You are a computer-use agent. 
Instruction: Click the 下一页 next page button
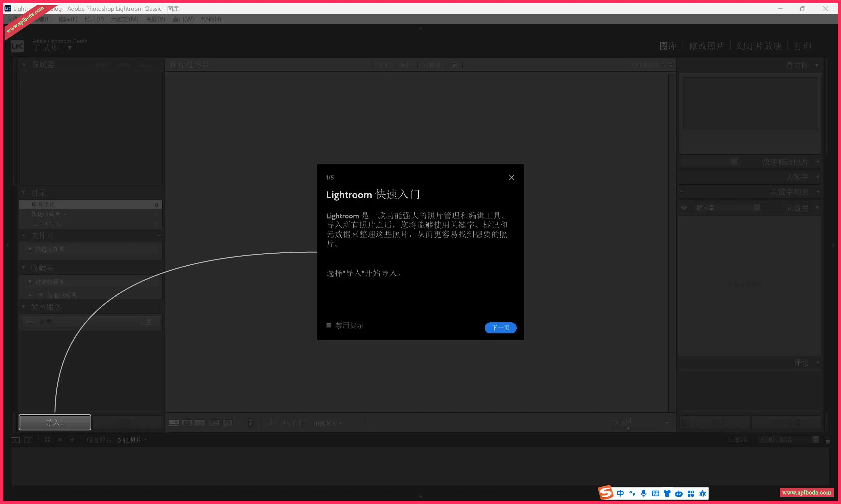[x=500, y=328]
